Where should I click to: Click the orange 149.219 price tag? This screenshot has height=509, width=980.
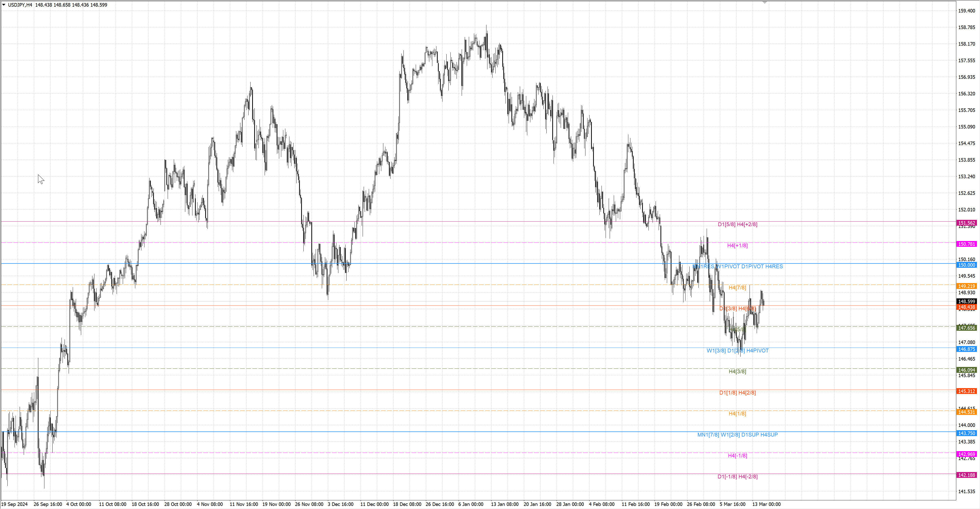coord(966,286)
